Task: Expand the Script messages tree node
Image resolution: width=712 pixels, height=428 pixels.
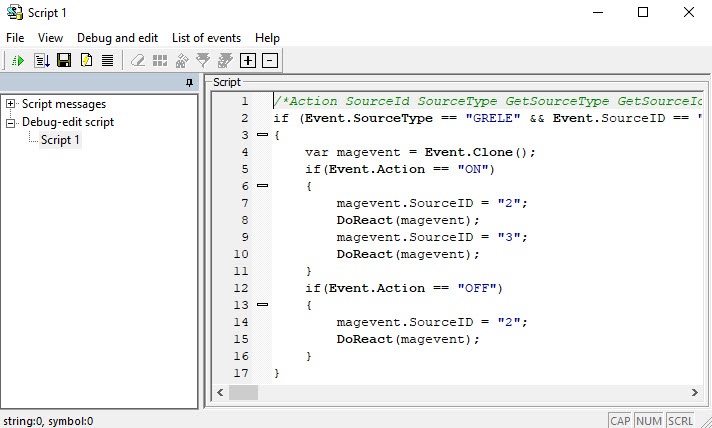Action: pos(11,104)
